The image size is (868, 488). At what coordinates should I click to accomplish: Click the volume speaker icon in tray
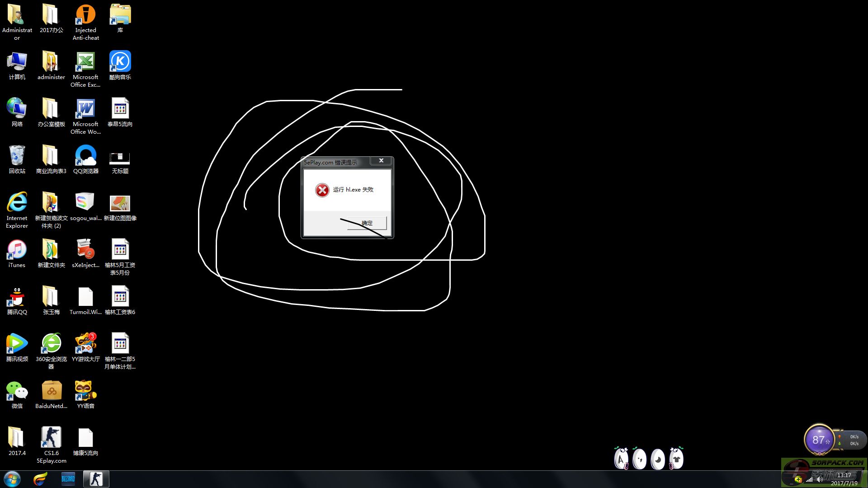[820, 479]
